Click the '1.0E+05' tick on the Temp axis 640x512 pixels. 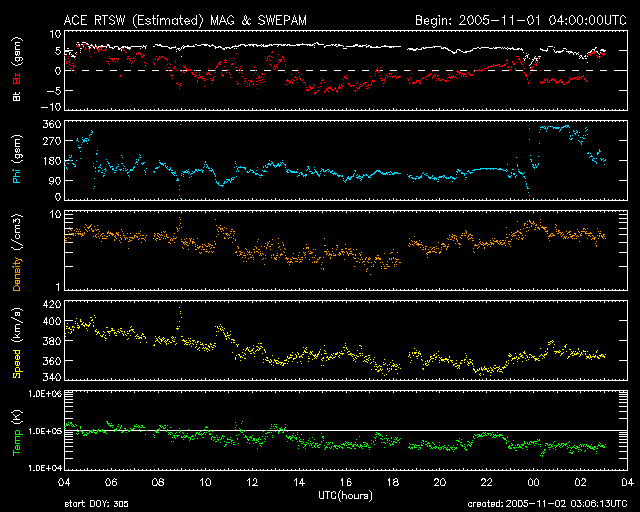click(x=45, y=431)
